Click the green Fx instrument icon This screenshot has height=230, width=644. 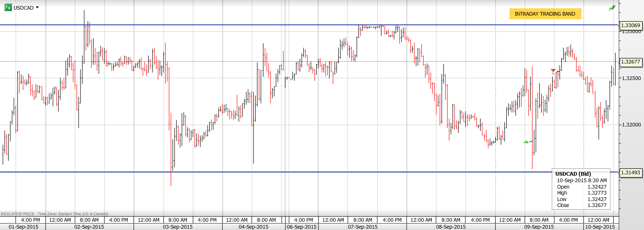[x=8, y=7]
